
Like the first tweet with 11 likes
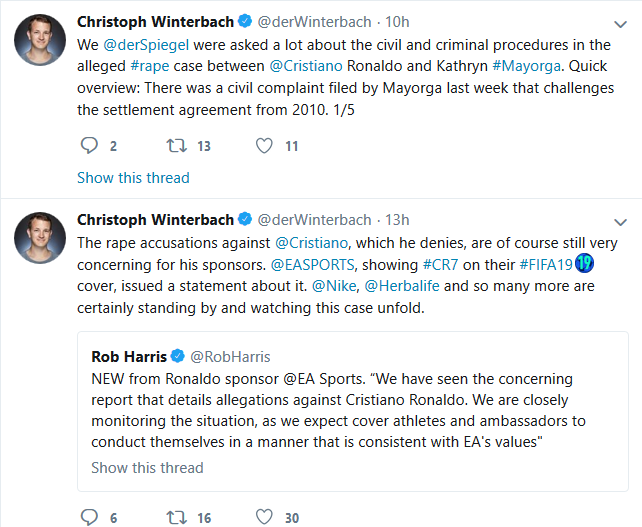[x=265, y=146]
